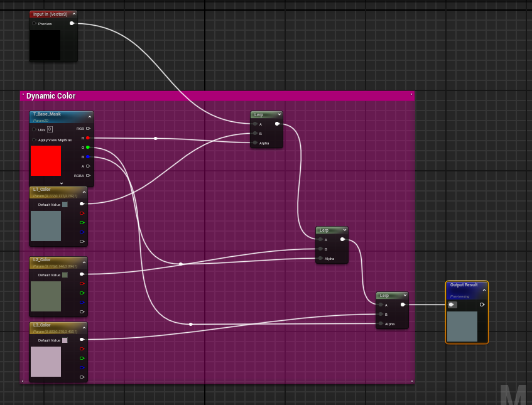The image size is (532, 405).
Task: Open L1_Color Default Value color swatch
Action: 65,205
